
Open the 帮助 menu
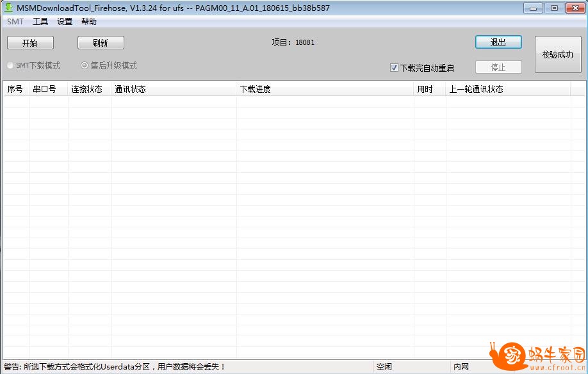pyautogui.click(x=89, y=22)
